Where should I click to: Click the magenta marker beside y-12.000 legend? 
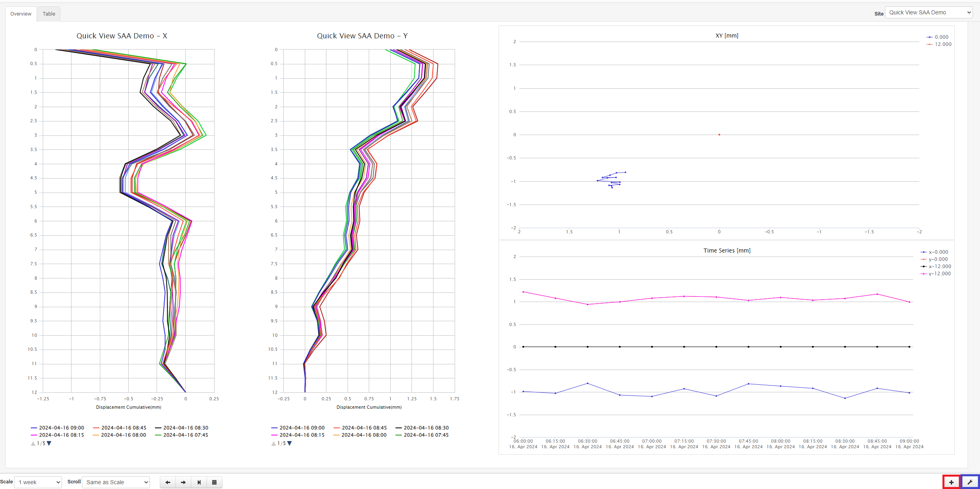tap(923, 273)
